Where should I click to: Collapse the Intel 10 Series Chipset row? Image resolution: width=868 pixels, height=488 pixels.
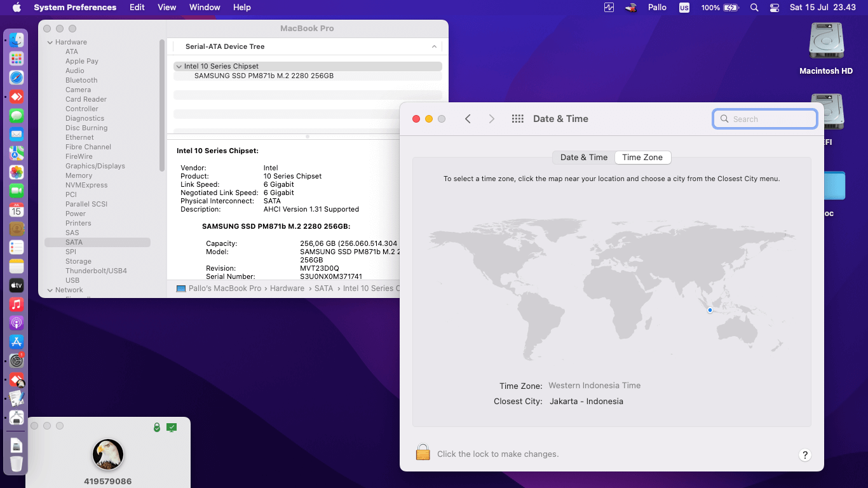[179, 67]
